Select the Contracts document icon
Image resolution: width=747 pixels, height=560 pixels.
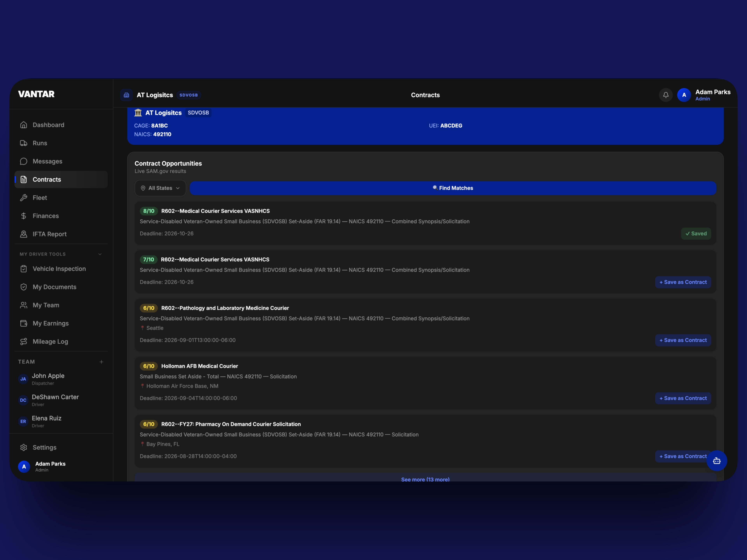click(x=24, y=180)
